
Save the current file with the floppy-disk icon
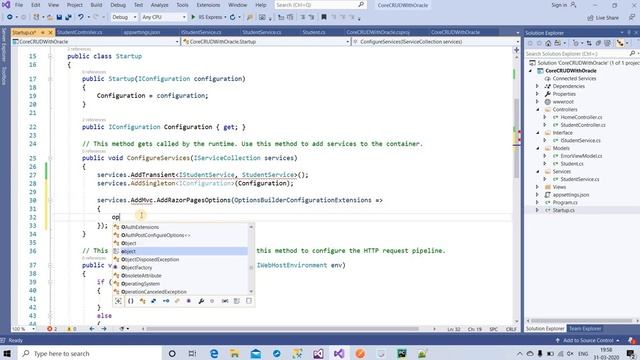(59, 17)
